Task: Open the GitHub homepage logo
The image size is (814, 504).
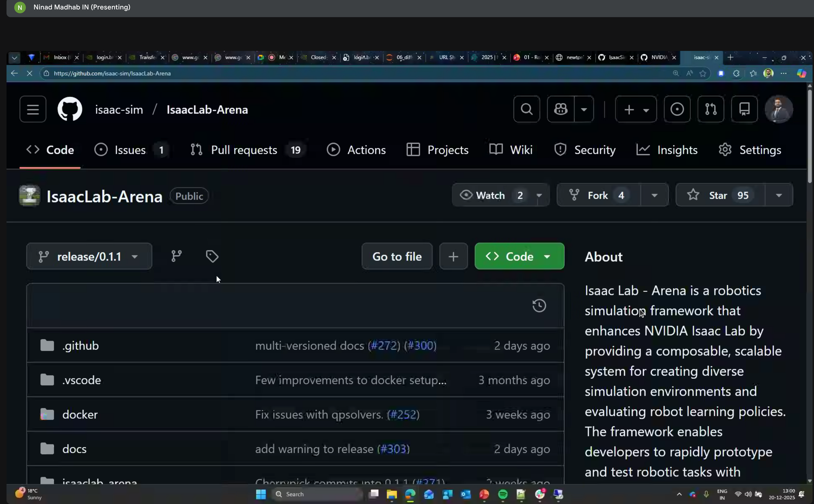Action: (x=70, y=109)
